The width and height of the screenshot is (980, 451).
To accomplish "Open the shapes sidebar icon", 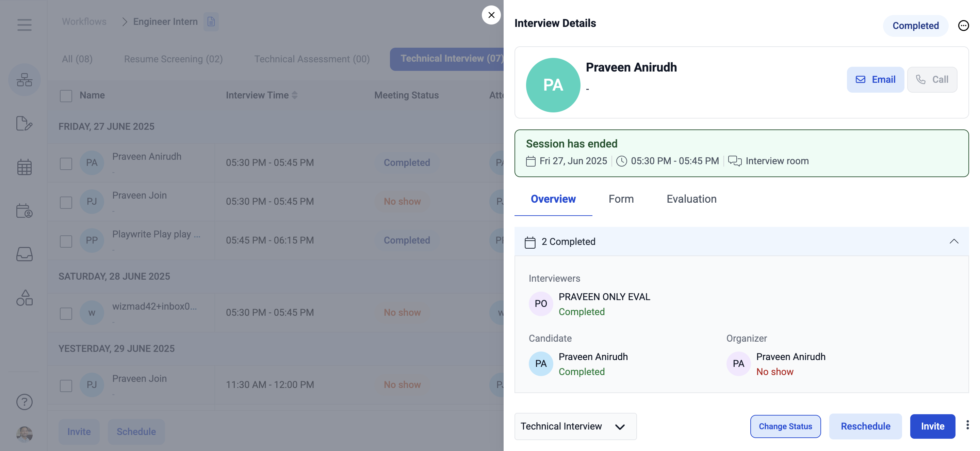I will pos(24,298).
